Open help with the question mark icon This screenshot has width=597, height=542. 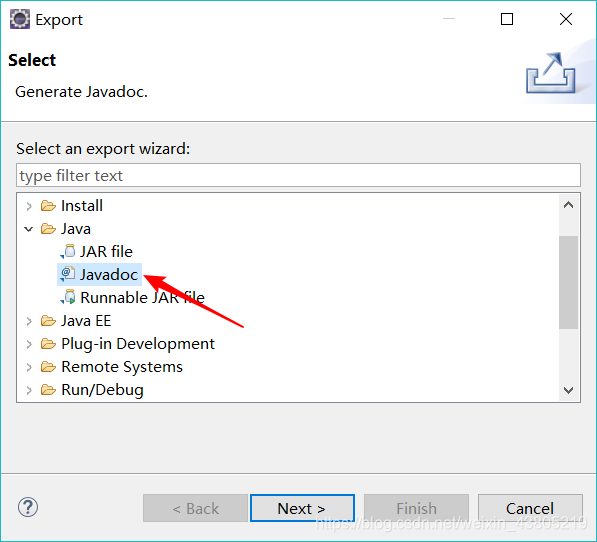(x=28, y=507)
